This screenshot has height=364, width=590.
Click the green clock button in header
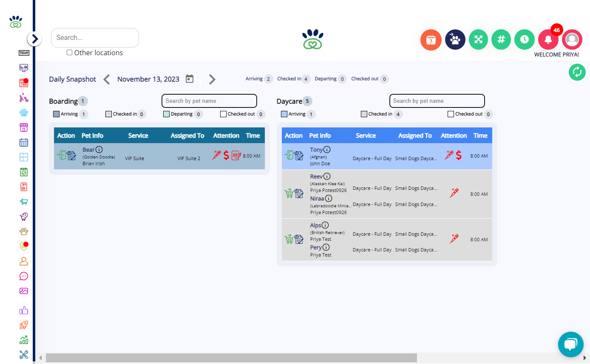click(525, 40)
